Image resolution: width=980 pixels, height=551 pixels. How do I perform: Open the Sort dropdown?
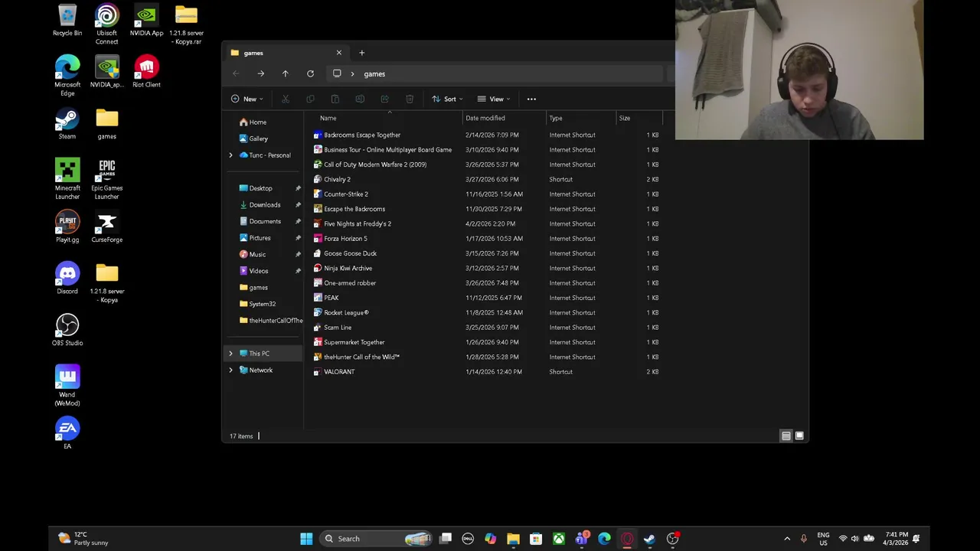coord(447,99)
